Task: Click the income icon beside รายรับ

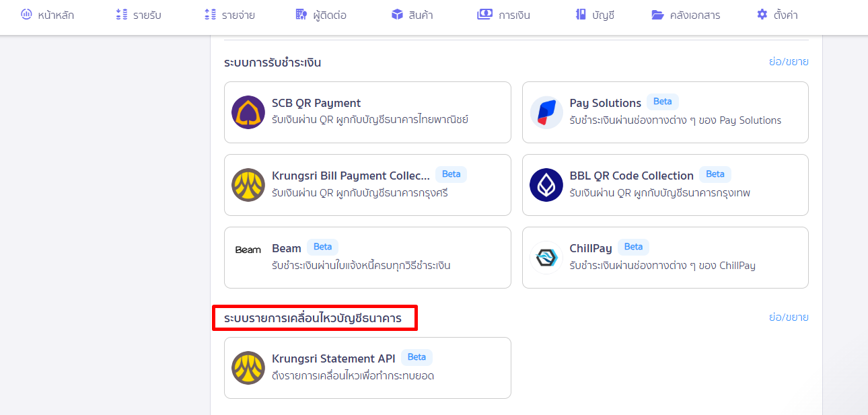Action: click(x=122, y=14)
